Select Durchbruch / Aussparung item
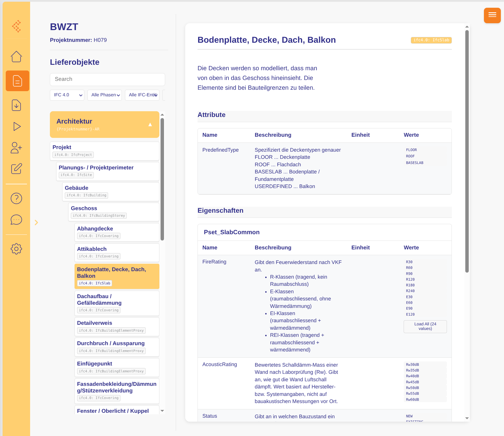This screenshot has height=436, width=504. click(x=117, y=347)
